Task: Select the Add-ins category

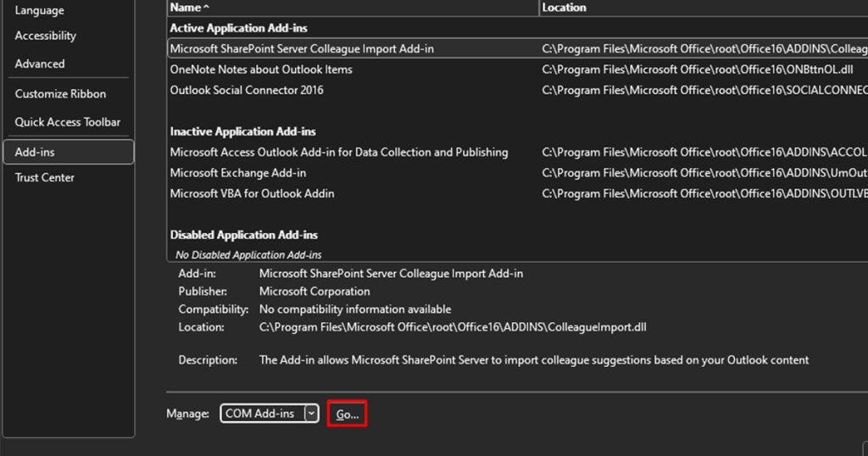Action: 69,152
